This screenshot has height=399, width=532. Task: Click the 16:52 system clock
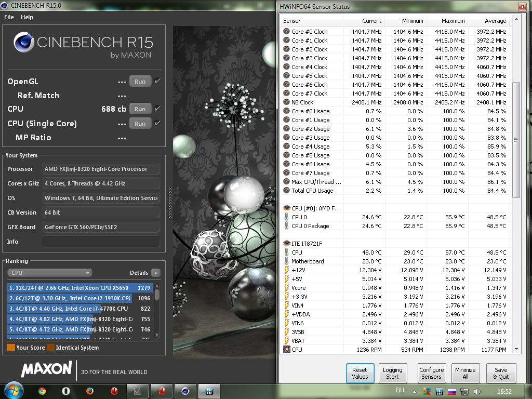pos(504,392)
